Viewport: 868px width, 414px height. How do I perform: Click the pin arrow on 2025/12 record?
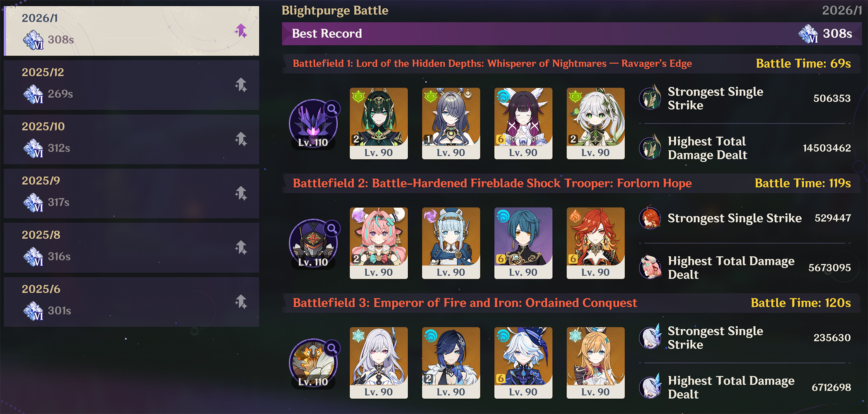241,85
